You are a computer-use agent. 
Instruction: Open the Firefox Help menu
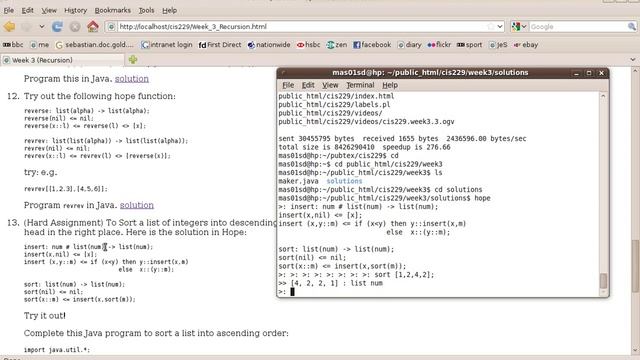point(169,10)
